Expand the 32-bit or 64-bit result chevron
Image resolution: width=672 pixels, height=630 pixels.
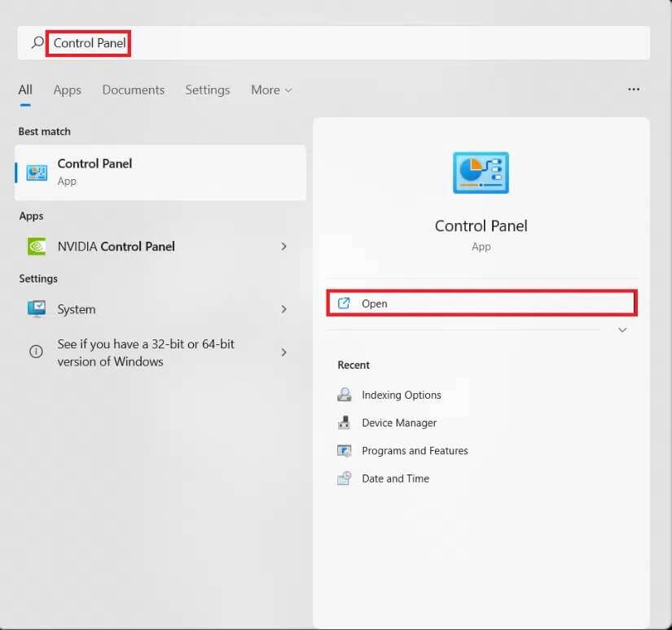click(x=283, y=352)
